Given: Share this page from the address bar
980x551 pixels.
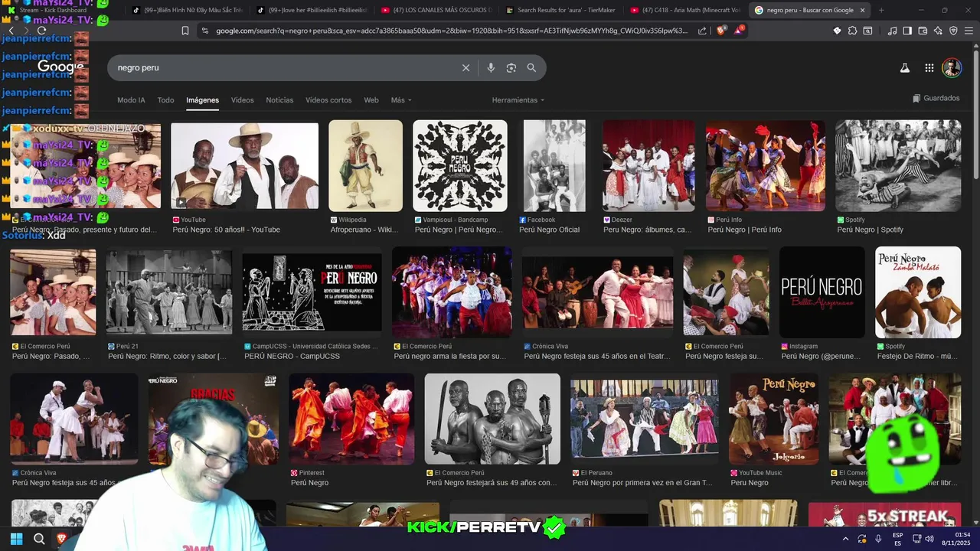Looking at the screenshot, I should 702,31.
